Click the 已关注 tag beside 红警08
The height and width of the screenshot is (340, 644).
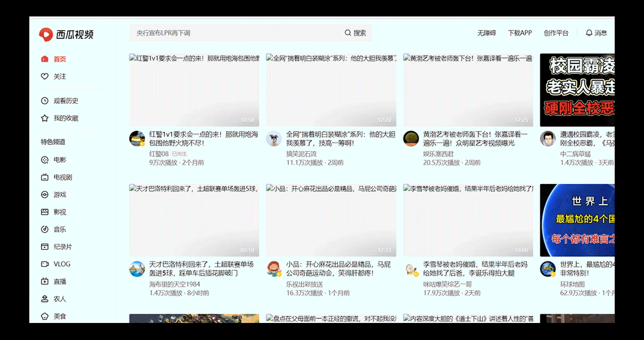(179, 154)
